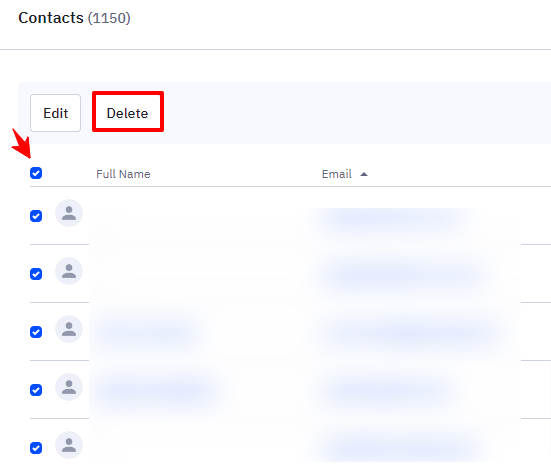Open first contact's avatar icon
The height and width of the screenshot is (471, 551).
[x=69, y=213]
